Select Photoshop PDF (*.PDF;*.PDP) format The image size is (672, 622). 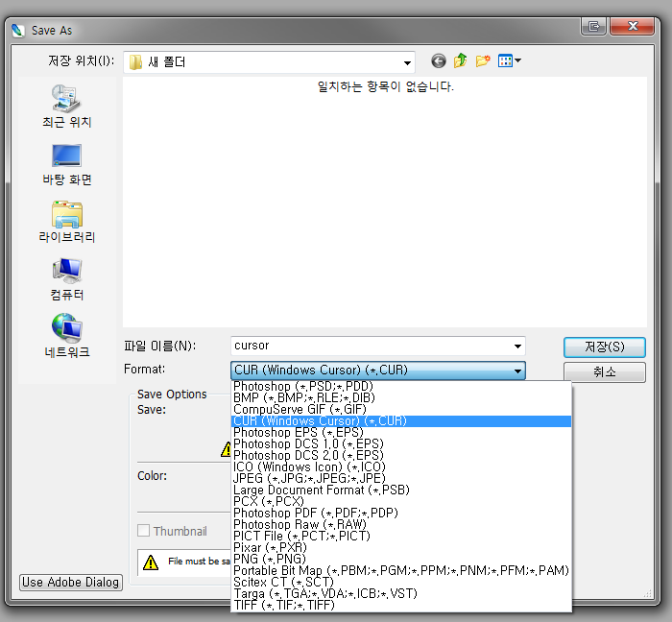click(x=401, y=514)
